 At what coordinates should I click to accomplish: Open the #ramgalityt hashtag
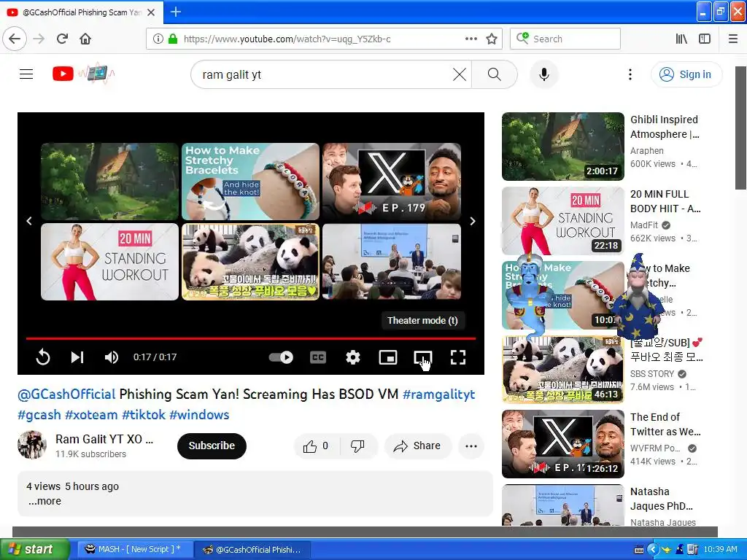(x=438, y=394)
